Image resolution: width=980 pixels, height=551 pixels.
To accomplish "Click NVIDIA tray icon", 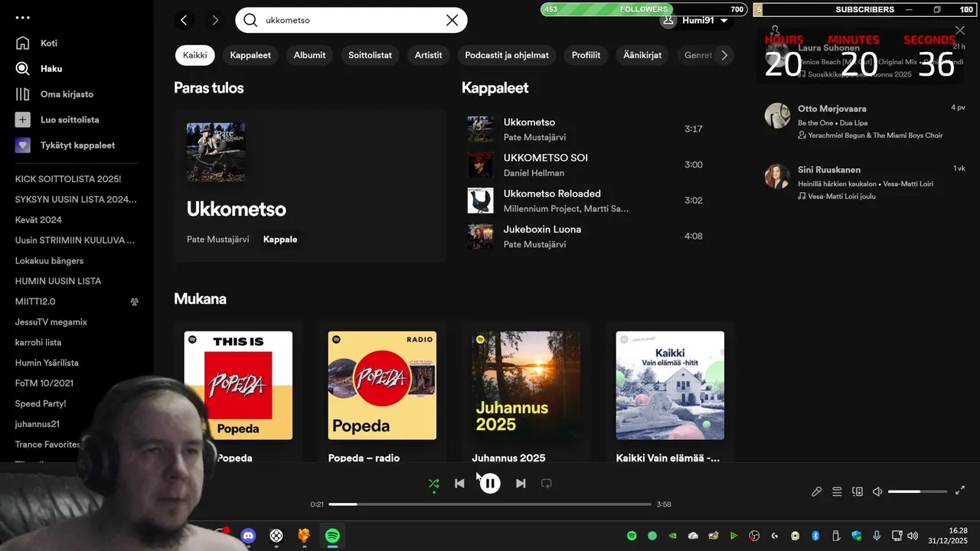I will [x=673, y=536].
